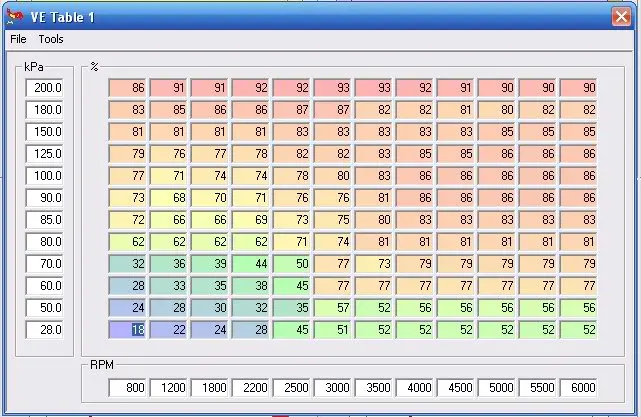The height and width of the screenshot is (417, 641).
Task: Select cell 72 at 85.0 kPa, 800 RPM
Action: (128, 220)
